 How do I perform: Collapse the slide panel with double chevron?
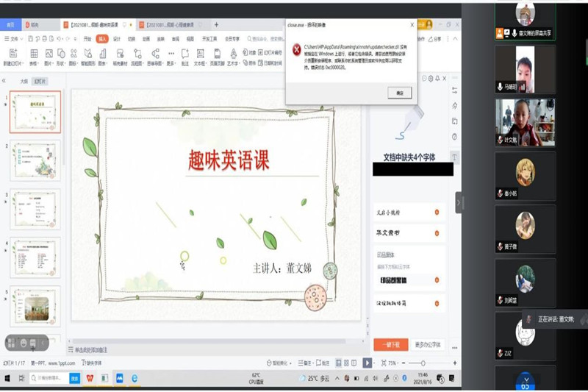point(4,81)
